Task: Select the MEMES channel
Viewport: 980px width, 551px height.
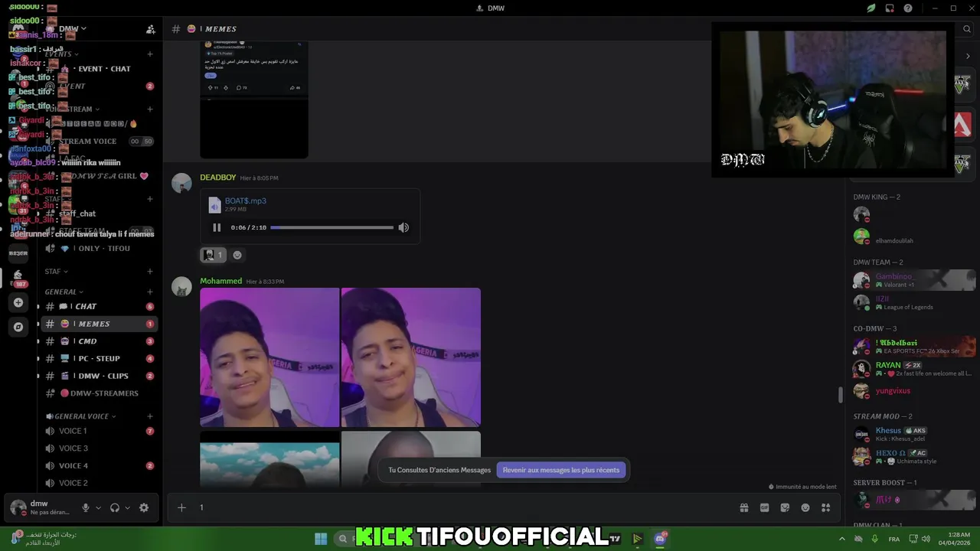Action: pos(99,324)
